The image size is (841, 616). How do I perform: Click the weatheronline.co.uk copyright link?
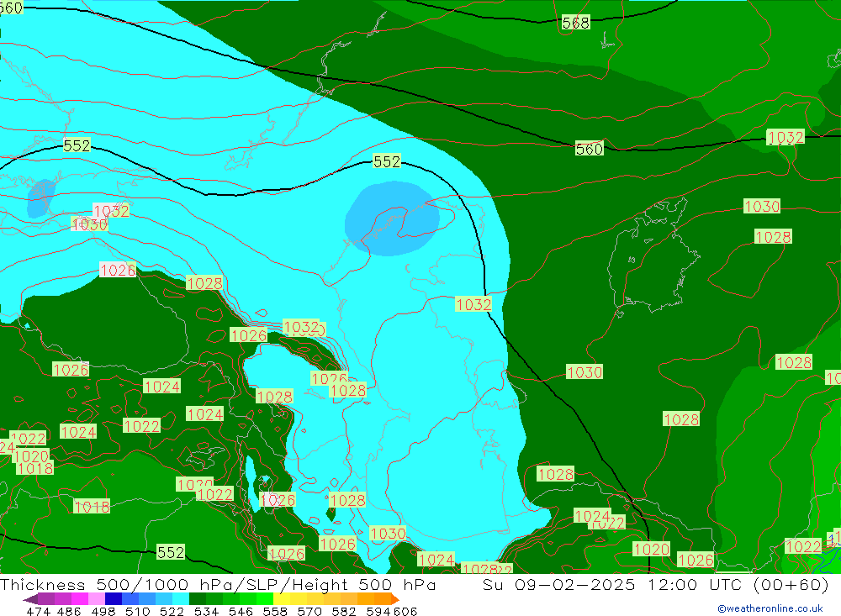tap(770, 608)
